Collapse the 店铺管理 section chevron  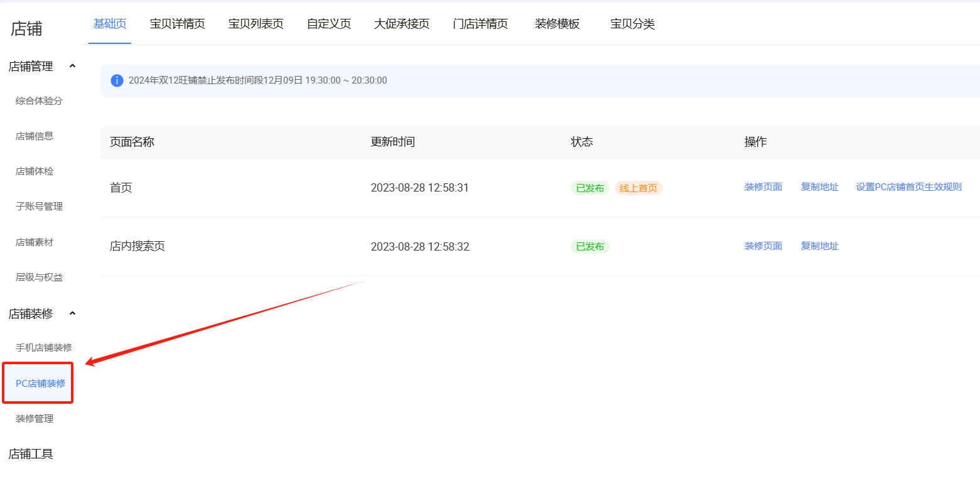tap(72, 66)
